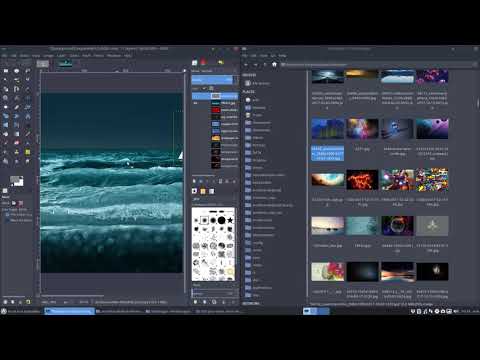The height and width of the screenshot is (360, 480).
Task: Select the Rectangle Select tool in GIMP toolbox
Action: click(x=6, y=71)
